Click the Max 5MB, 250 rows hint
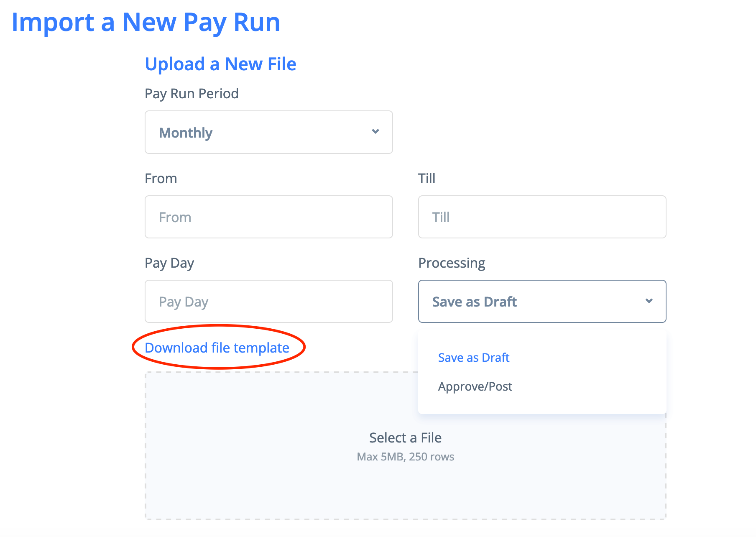The width and height of the screenshot is (756, 537). click(x=405, y=457)
